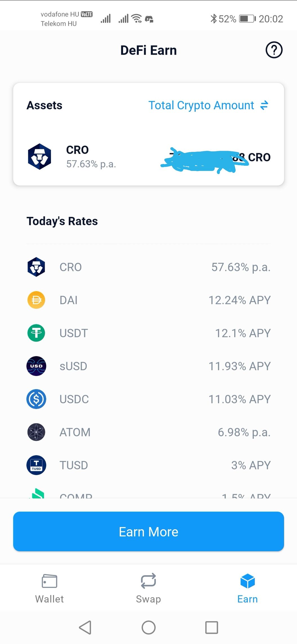
Task: Select the Earn tab
Action: click(247, 589)
